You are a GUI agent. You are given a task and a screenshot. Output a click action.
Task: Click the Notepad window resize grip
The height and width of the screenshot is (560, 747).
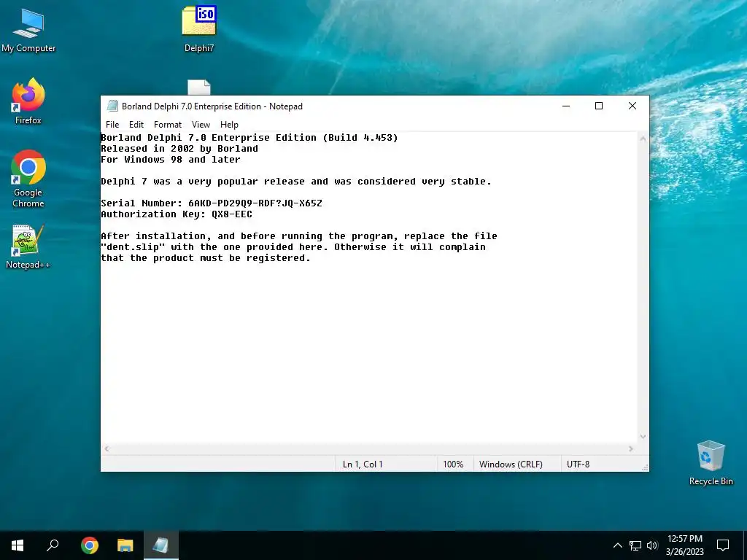click(645, 467)
